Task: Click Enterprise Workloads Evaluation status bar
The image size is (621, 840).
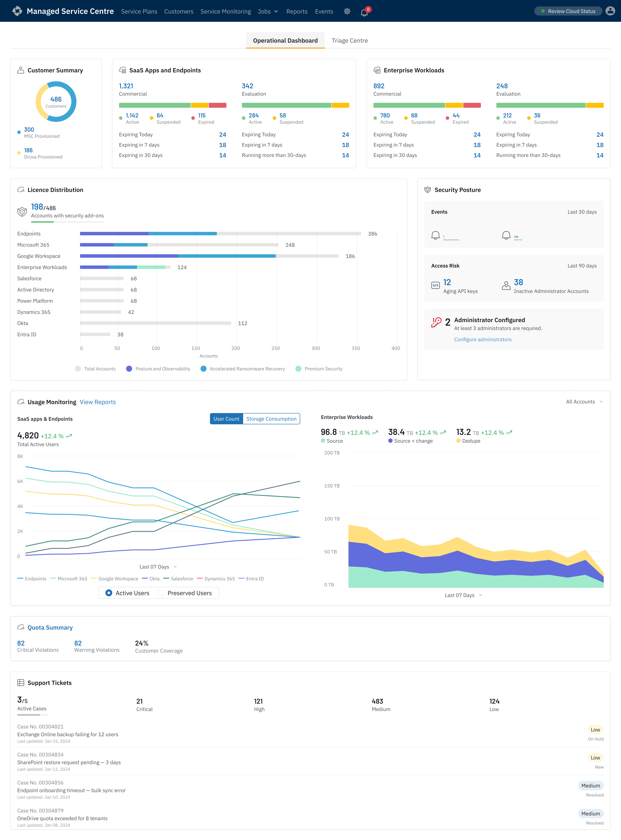Action: (x=550, y=105)
